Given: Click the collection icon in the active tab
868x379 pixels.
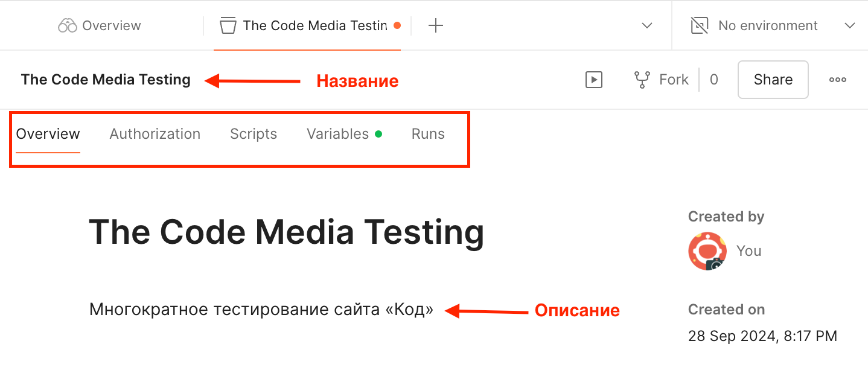Looking at the screenshot, I should point(228,25).
